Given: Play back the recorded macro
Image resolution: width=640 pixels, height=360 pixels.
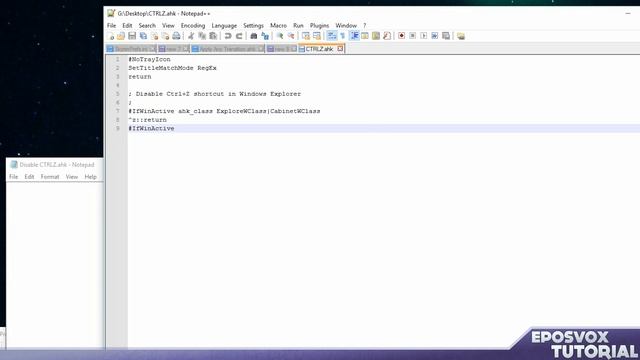Looking at the screenshot, I should coord(424,36).
